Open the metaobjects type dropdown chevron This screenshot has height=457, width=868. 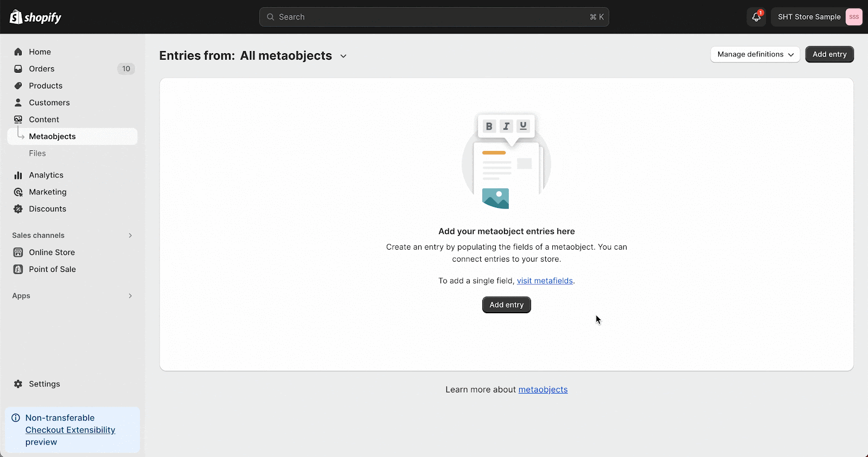(x=343, y=56)
